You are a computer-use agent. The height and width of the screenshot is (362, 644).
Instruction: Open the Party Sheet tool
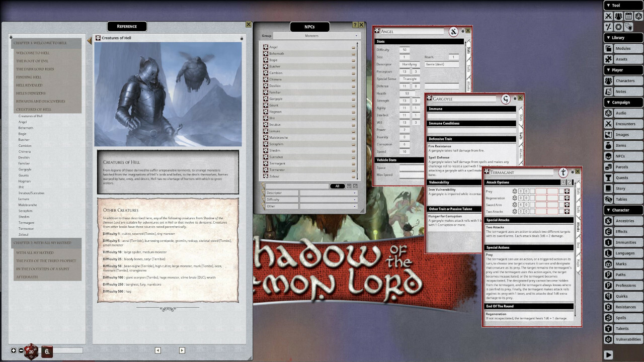(x=618, y=16)
